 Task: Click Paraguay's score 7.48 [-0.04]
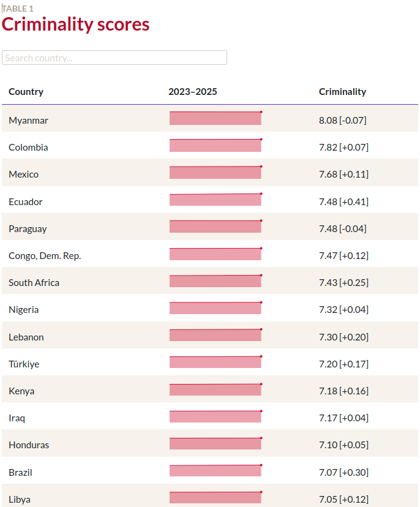click(x=342, y=228)
